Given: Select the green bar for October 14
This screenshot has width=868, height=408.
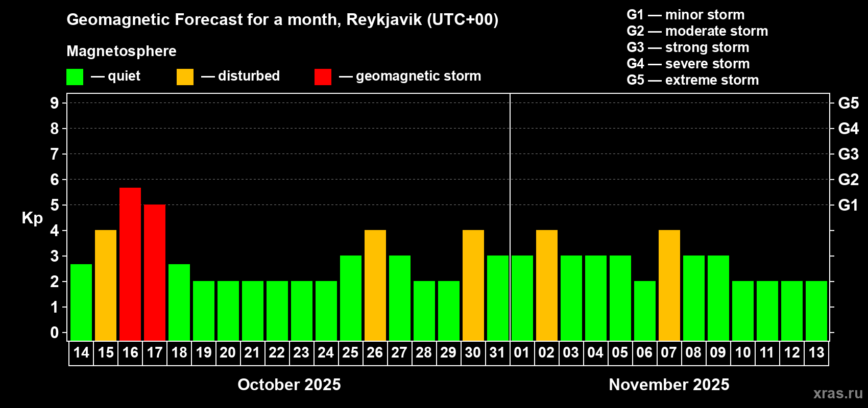Looking at the screenshot, I should click(x=81, y=302).
